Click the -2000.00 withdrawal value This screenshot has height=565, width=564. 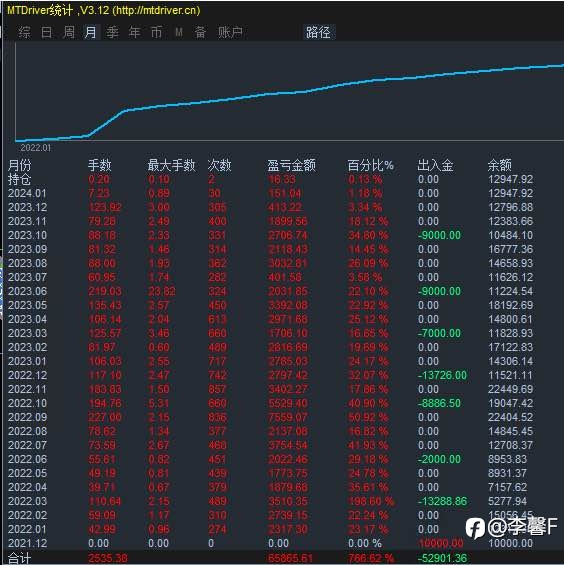click(x=439, y=459)
